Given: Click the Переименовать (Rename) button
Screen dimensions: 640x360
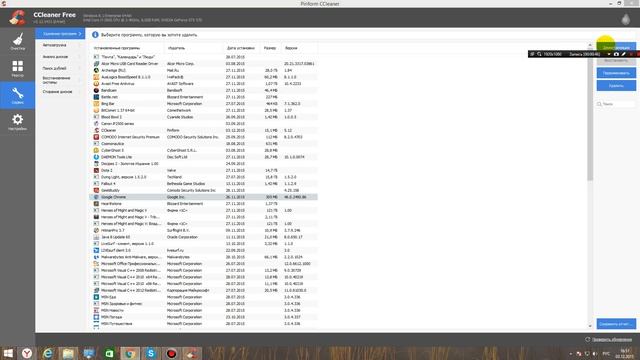Looking at the screenshot, I should (x=616, y=73).
